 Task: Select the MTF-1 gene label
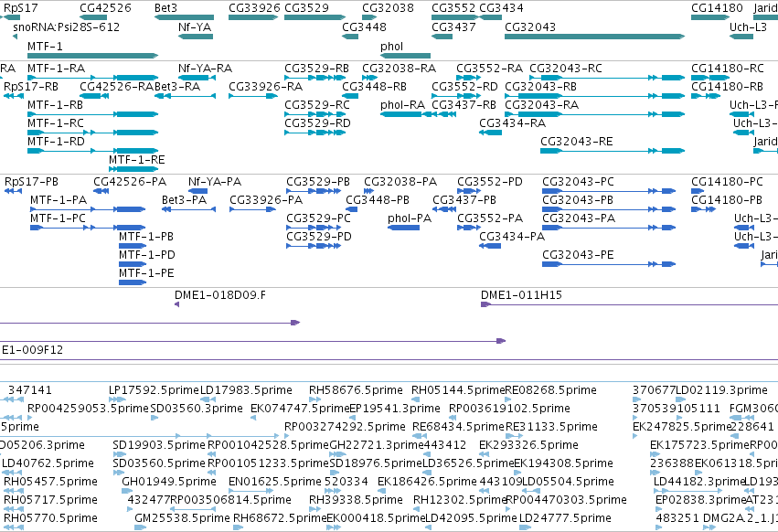coord(45,47)
